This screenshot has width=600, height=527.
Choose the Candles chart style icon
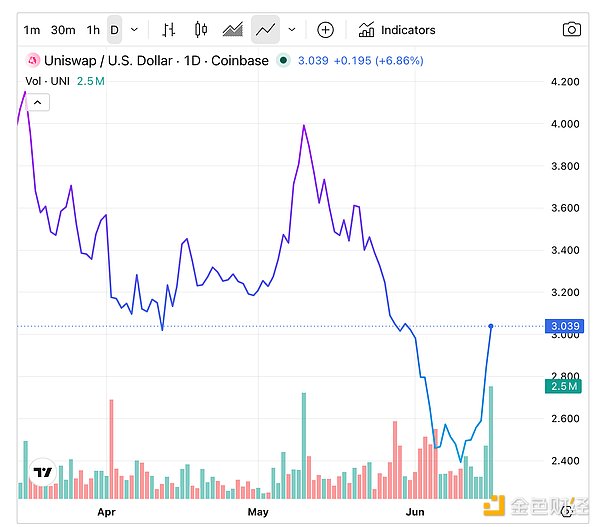pyautogui.click(x=201, y=30)
